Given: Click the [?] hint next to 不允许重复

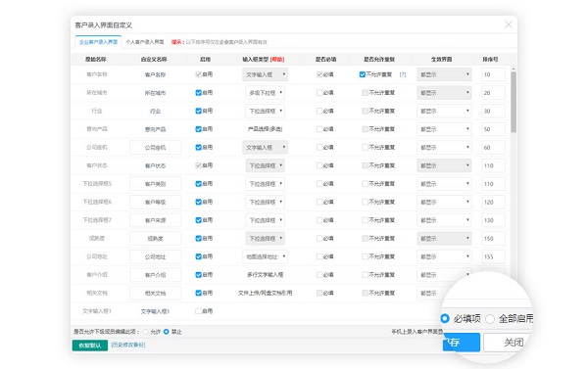Looking at the screenshot, I should (x=403, y=74).
